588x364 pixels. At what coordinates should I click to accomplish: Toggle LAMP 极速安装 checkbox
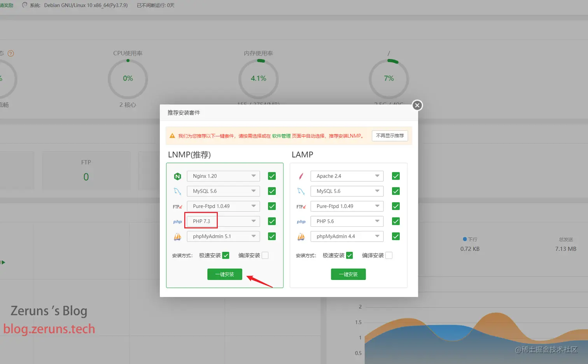350,255
